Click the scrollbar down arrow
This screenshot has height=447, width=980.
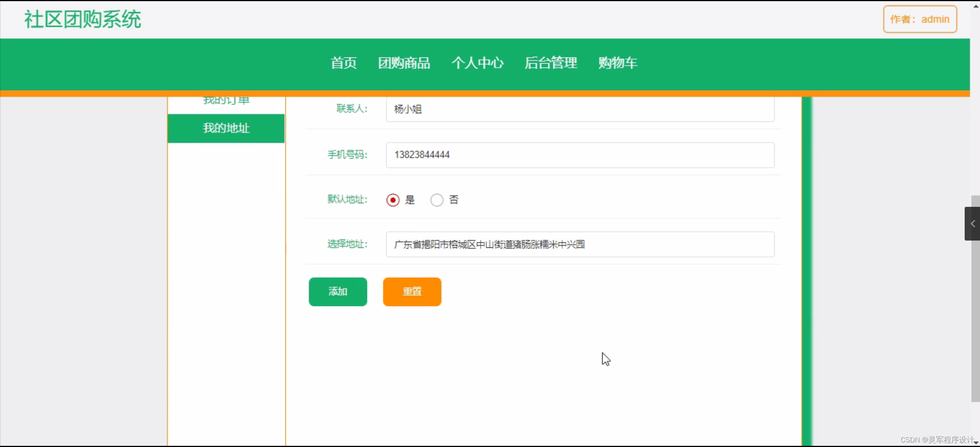click(976, 442)
